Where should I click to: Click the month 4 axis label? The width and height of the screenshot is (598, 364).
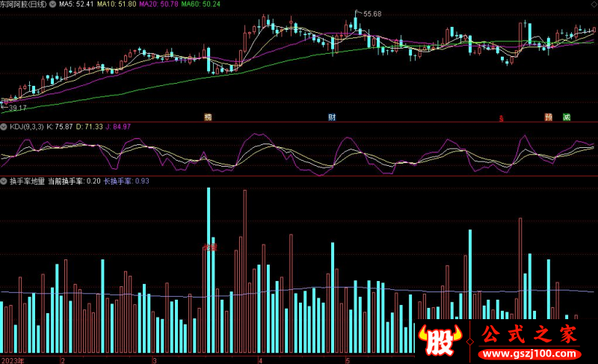(260, 360)
